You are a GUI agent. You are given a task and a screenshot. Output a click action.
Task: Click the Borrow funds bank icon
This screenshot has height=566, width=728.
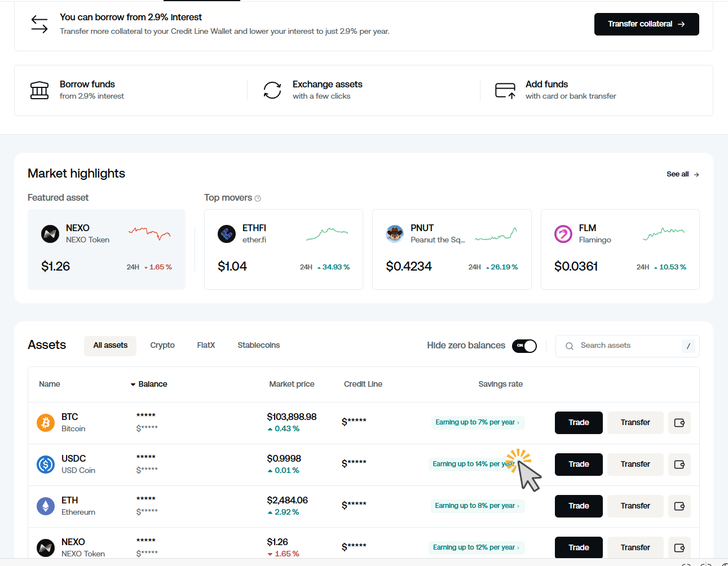39,90
